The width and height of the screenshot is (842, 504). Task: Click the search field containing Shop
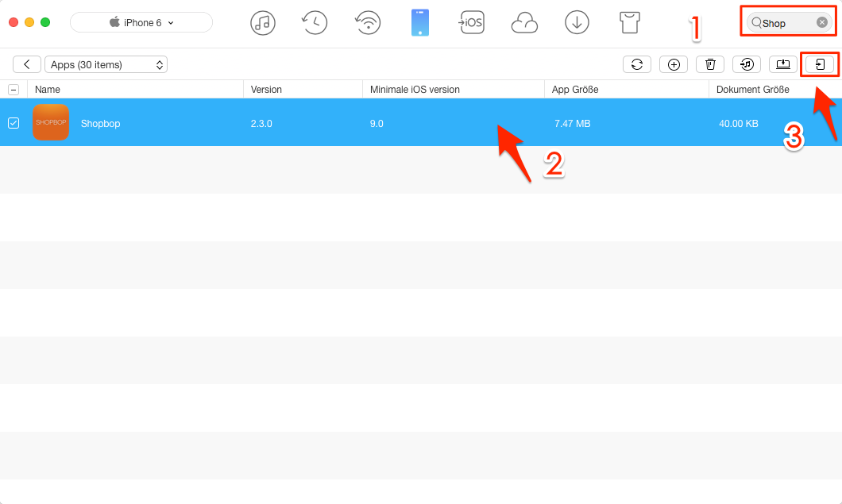click(788, 22)
